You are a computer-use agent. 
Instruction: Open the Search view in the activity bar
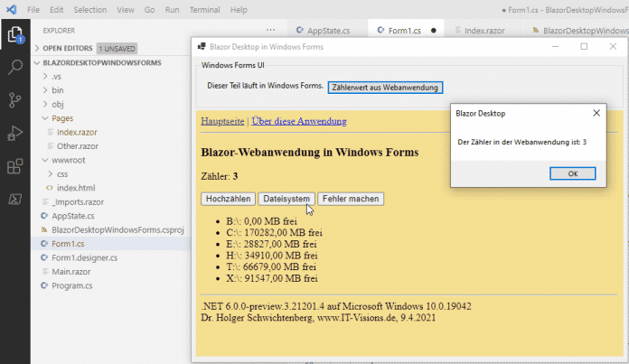coord(15,67)
